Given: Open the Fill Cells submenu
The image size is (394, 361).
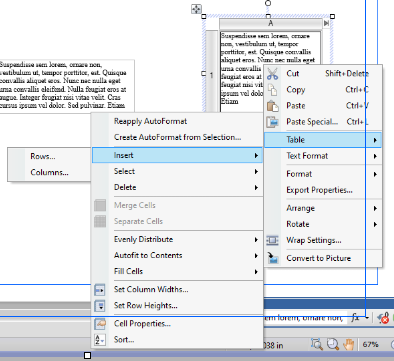Looking at the screenshot, I should pos(177,271).
